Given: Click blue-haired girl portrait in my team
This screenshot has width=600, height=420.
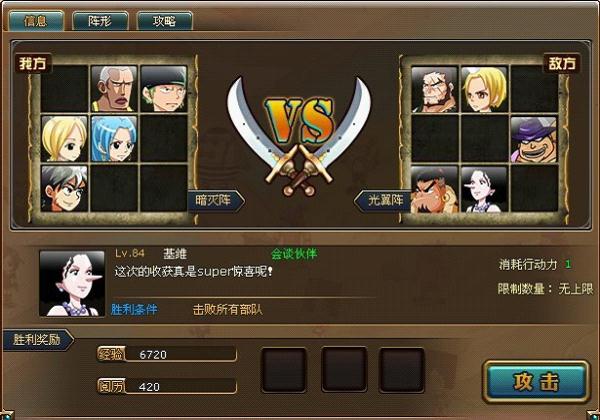Looking at the screenshot, I should [114, 138].
